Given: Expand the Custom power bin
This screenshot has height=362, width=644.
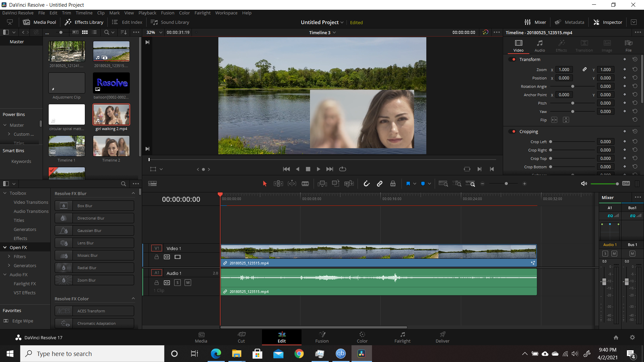Looking at the screenshot, I should pyautogui.click(x=9, y=134).
